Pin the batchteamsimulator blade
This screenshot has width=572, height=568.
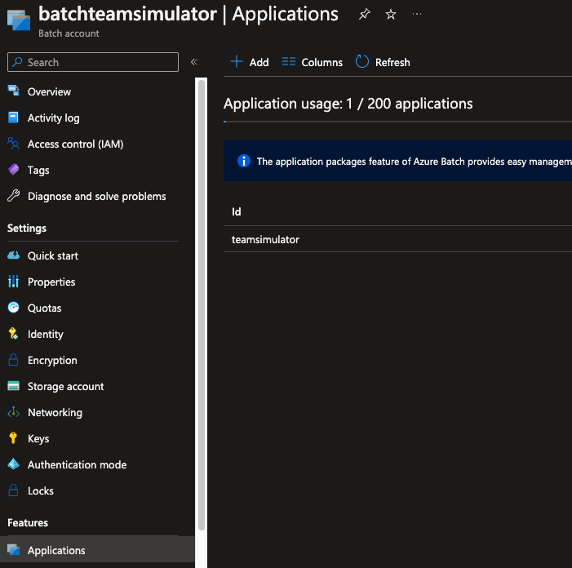click(x=364, y=14)
